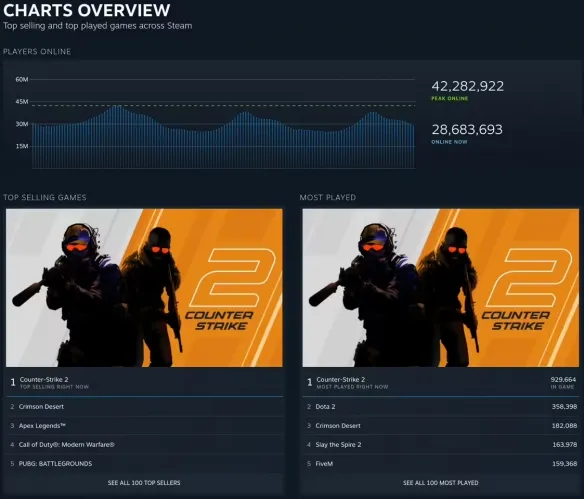This screenshot has width=584, height=499.
Task: Click the Most Played heading
Action: pyautogui.click(x=328, y=197)
